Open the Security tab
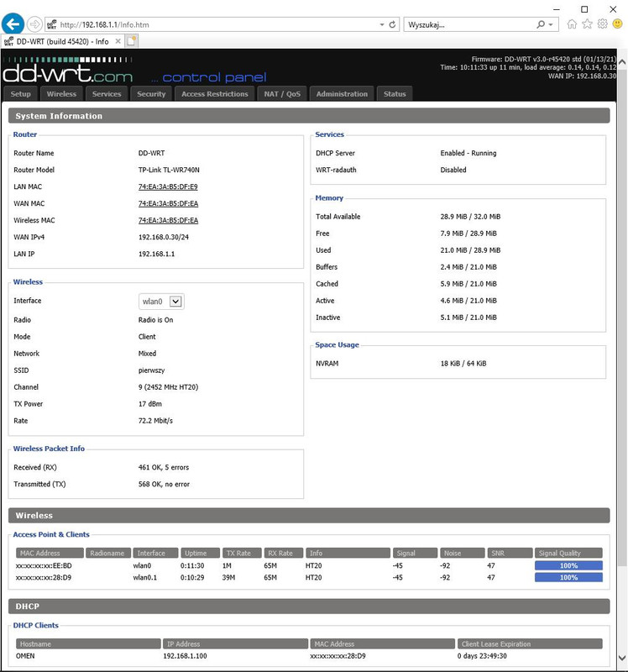Viewport: 628px width, 672px height. click(151, 94)
